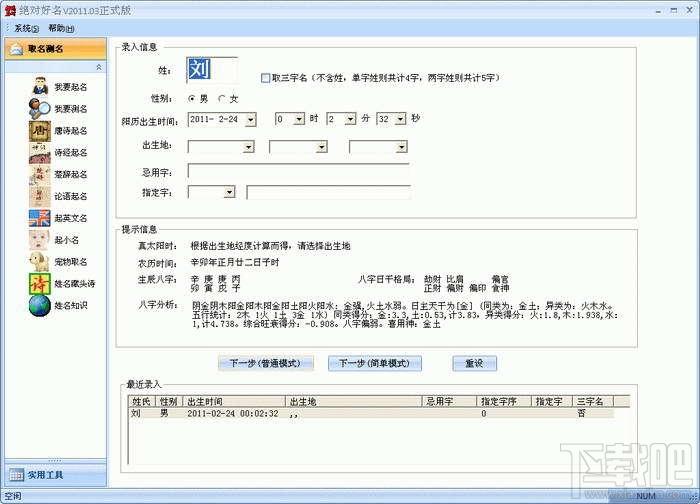Open the 帮助 menu
This screenshot has height=504, width=700.
61,29
